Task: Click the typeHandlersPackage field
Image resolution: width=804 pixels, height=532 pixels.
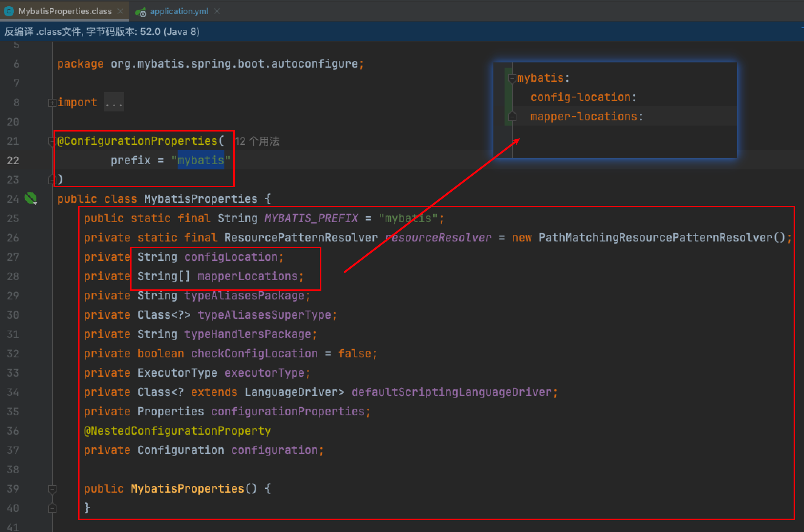Action: coord(248,334)
